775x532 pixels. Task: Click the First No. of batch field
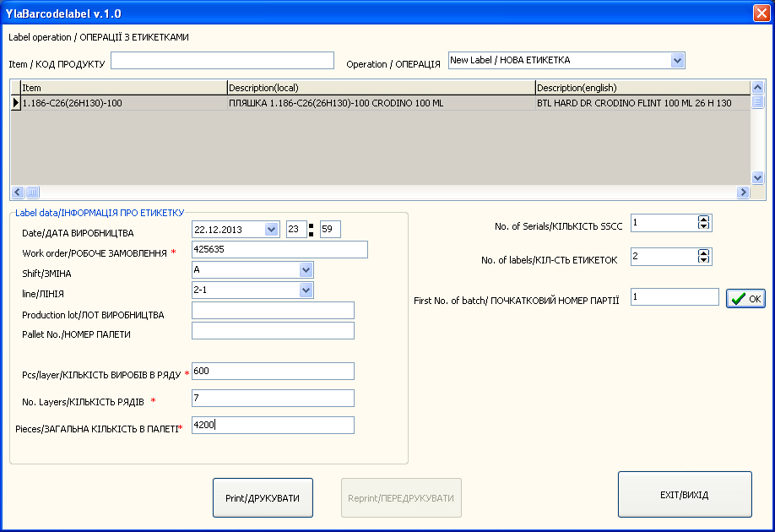[675, 297]
